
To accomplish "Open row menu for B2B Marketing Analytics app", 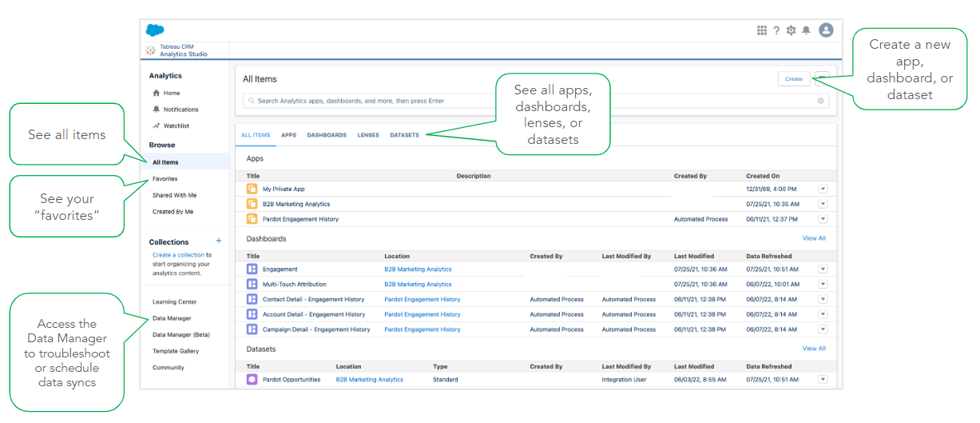I will tap(823, 204).
